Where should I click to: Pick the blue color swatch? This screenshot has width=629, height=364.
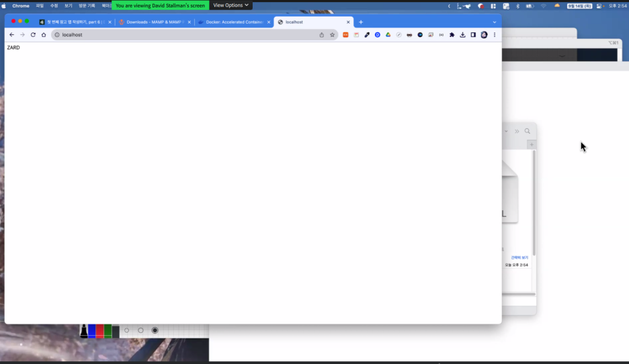(x=92, y=331)
